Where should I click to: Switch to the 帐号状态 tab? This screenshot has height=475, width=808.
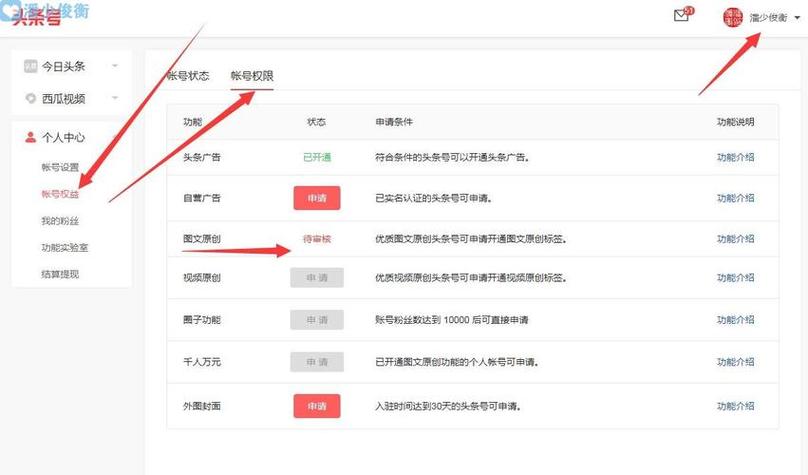[188, 76]
